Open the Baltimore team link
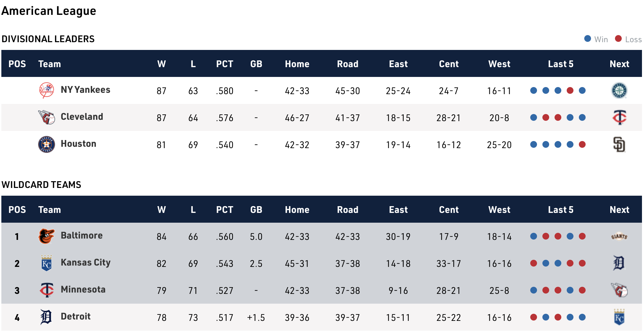The image size is (644, 332). click(82, 236)
